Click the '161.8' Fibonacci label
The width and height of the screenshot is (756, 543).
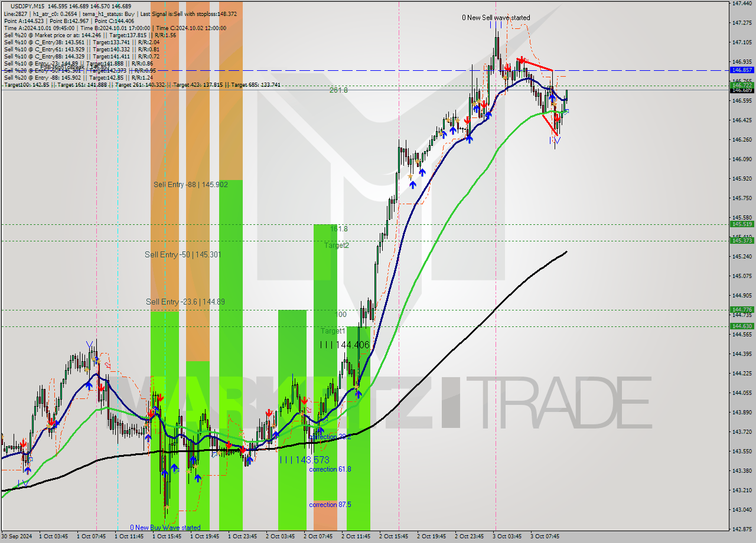(x=339, y=228)
